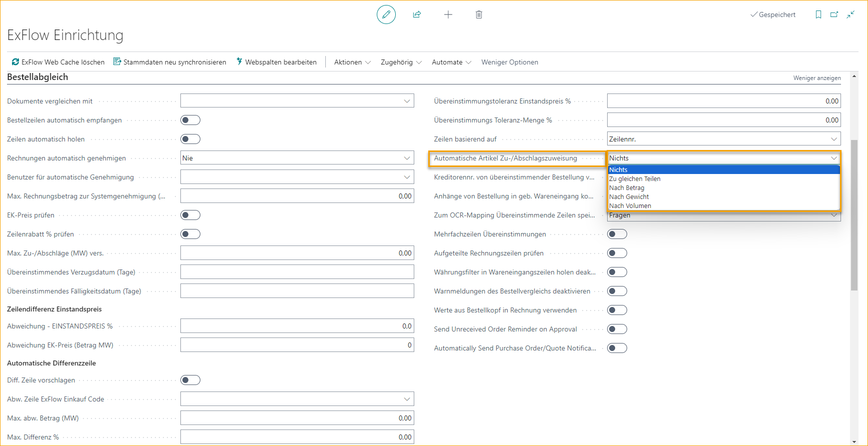Viewport: 868px width, 446px height.
Task: Open page in new window icon
Action: [x=834, y=14]
